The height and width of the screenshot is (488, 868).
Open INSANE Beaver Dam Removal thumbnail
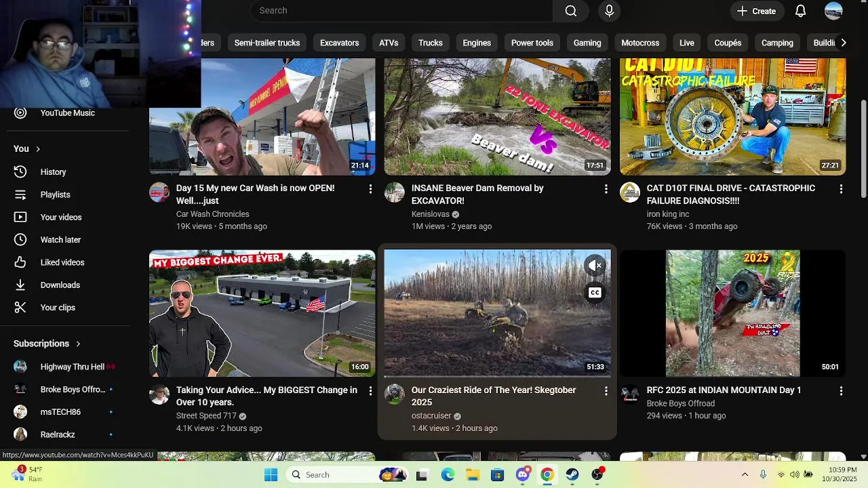tap(497, 117)
